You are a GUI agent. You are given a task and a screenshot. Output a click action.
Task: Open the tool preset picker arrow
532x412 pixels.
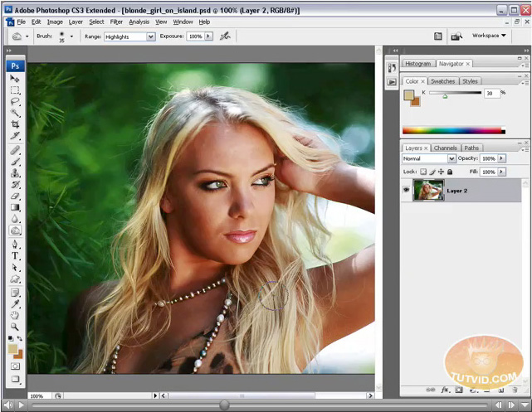(27, 36)
